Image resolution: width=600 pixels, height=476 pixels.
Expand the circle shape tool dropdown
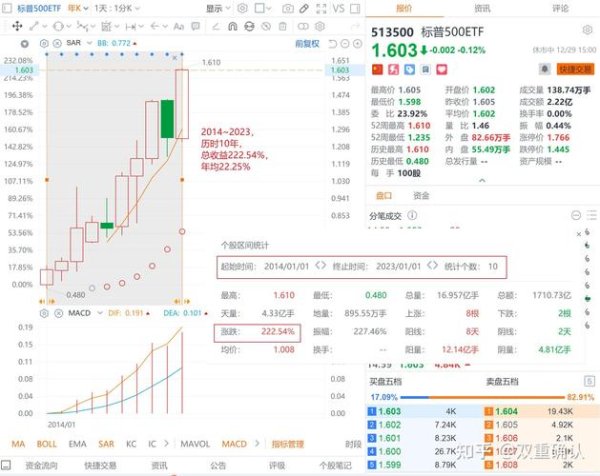pos(68,26)
